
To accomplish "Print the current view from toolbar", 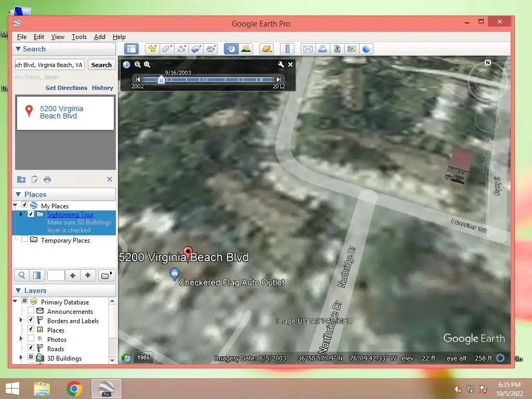I will point(322,49).
